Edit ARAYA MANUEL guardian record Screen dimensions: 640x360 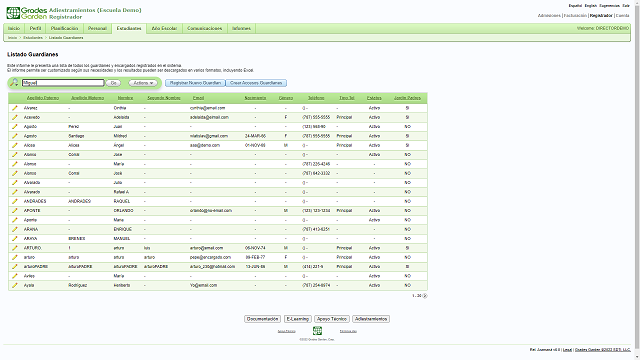click(x=15, y=239)
